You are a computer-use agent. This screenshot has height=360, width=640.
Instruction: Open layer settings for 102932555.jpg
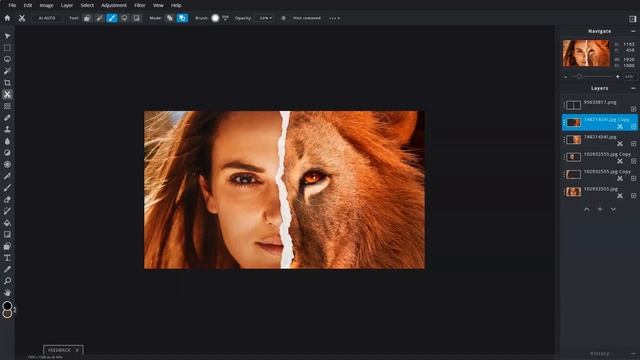(633, 196)
